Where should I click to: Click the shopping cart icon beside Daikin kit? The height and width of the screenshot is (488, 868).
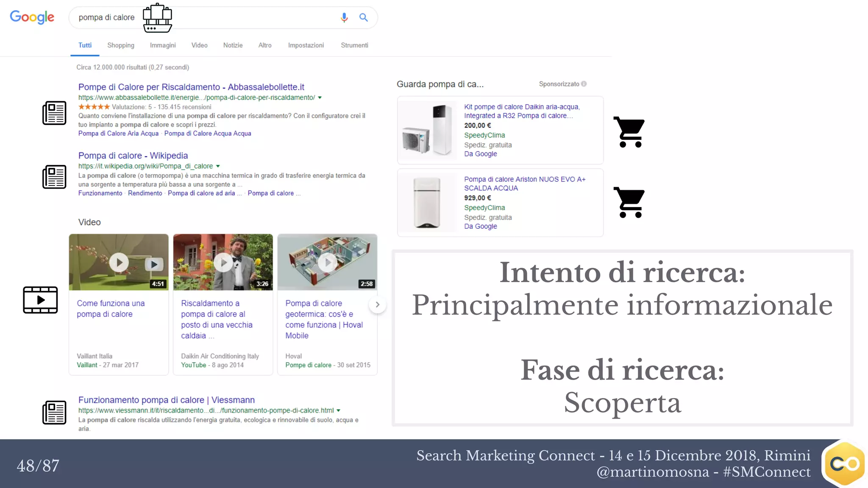[629, 132]
